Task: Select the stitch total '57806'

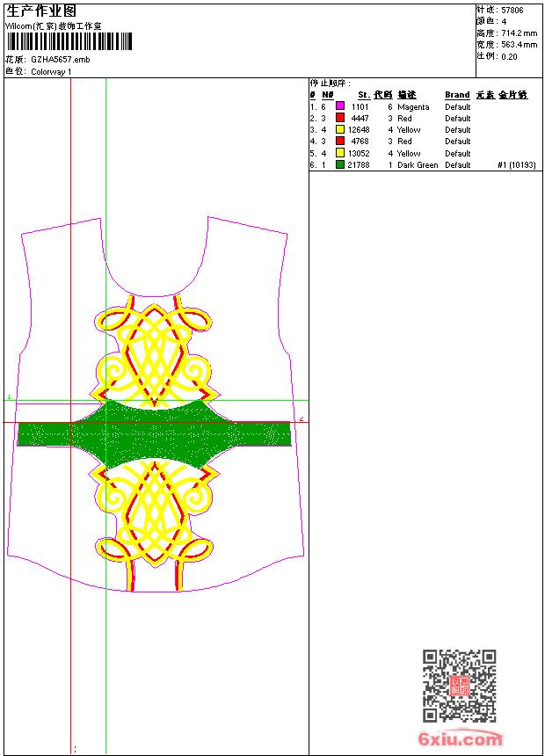Action: coord(512,11)
